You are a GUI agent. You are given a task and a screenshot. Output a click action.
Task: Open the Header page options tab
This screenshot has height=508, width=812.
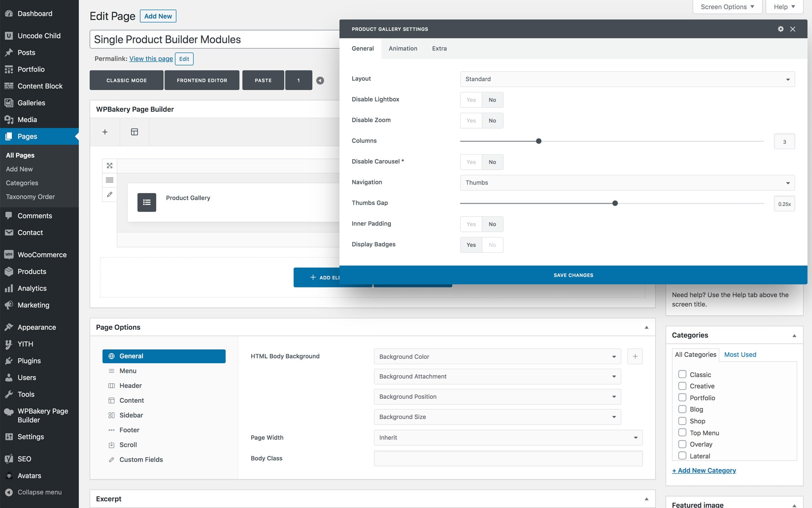pos(130,386)
